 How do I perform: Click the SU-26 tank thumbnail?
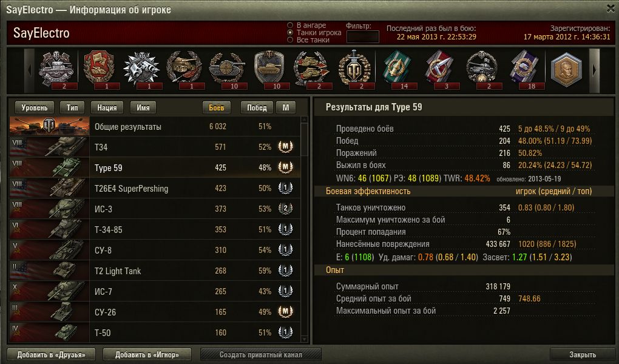[49, 312]
